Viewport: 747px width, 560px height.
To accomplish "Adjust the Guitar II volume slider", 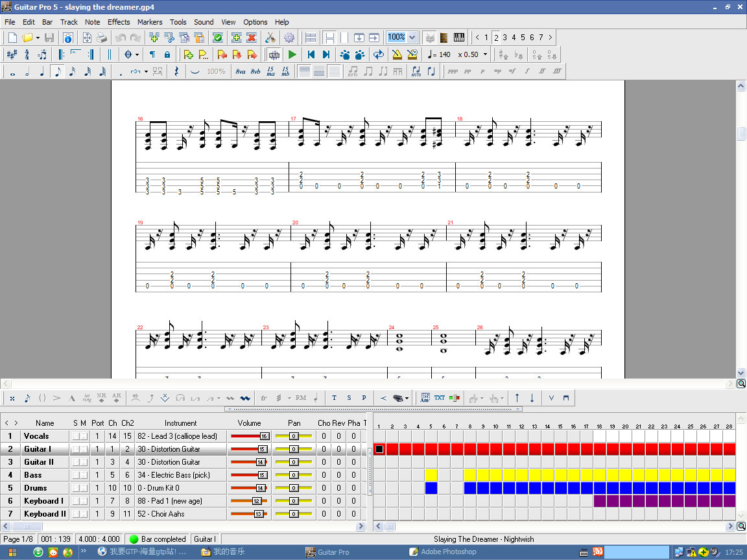I will point(260,462).
